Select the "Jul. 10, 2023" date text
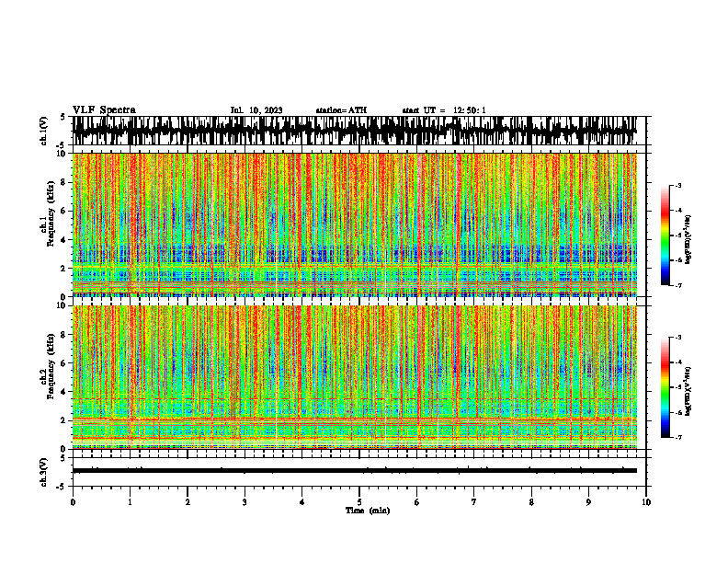The image size is (728, 563). (256, 110)
